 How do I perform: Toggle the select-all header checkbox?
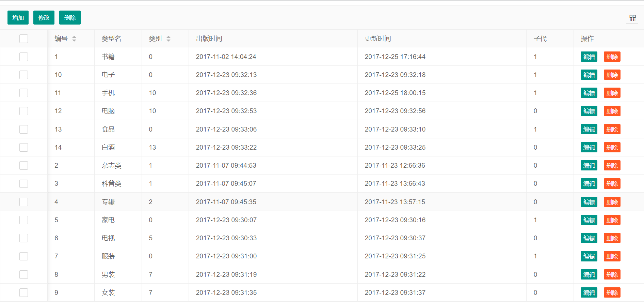[x=24, y=39]
